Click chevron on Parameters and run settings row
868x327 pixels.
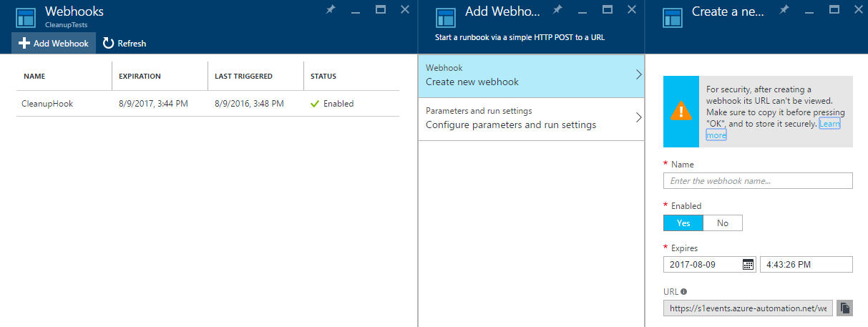638,117
